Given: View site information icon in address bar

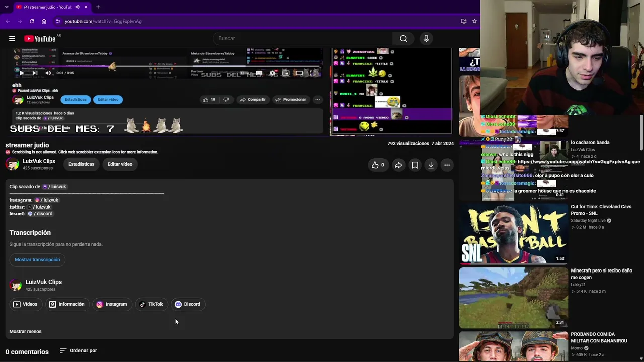Looking at the screenshot, I should [x=58, y=21].
